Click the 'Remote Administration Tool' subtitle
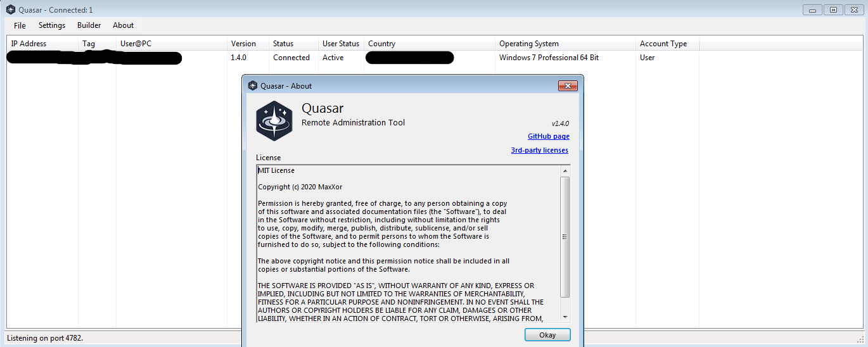 pos(353,122)
